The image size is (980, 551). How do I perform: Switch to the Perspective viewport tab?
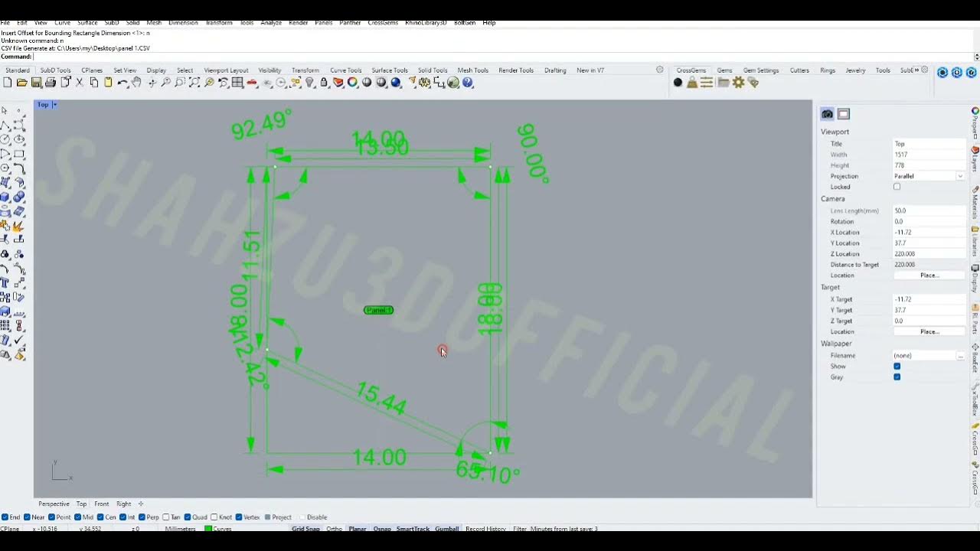54,504
